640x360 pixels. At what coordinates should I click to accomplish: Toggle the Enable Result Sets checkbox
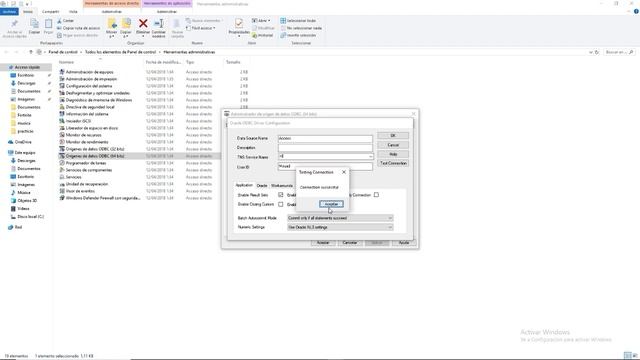[280, 195]
